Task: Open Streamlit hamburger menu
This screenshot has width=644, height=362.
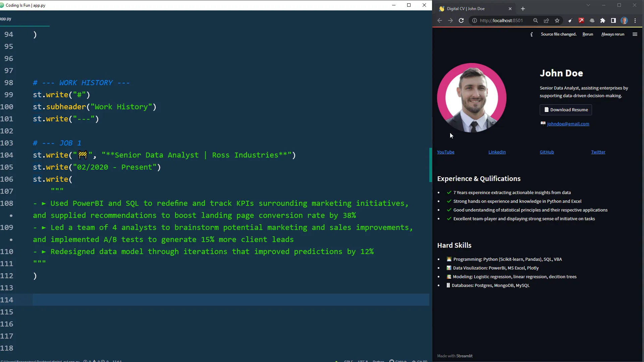Action: click(635, 34)
